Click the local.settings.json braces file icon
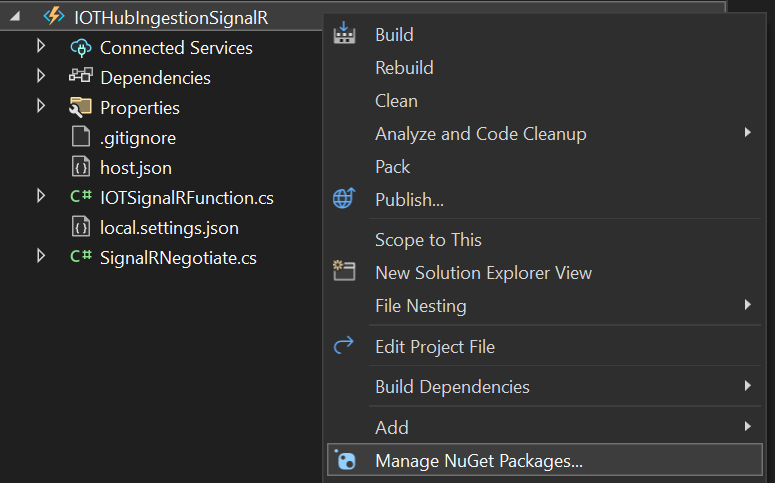775x483 pixels. point(81,227)
